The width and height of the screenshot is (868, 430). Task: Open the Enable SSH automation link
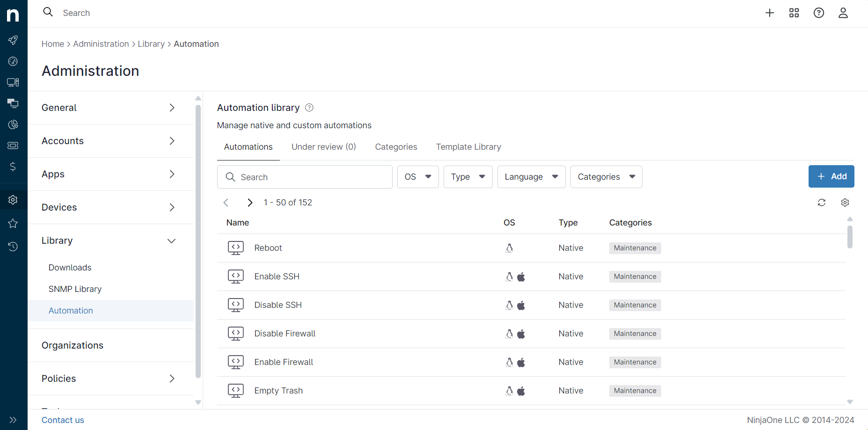pos(277,276)
